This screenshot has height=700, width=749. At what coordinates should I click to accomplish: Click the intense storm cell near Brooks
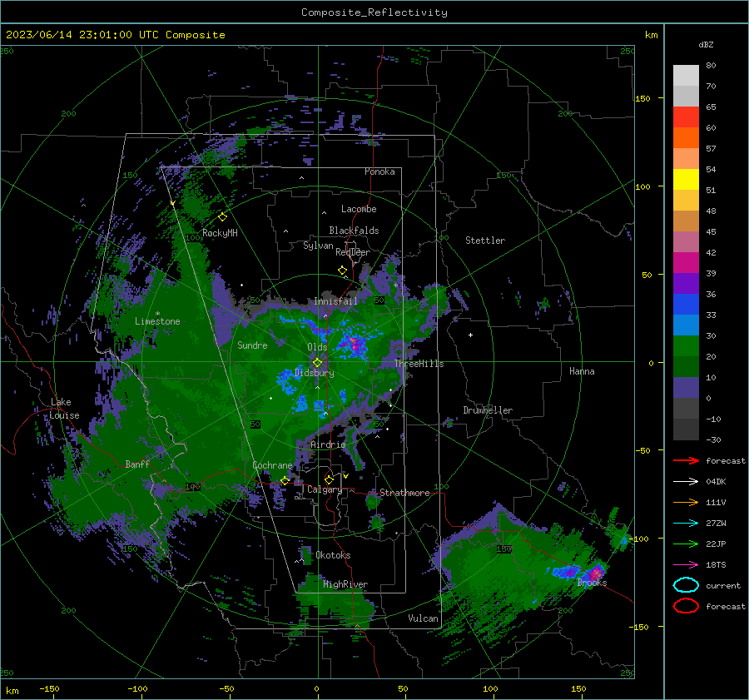(596, 573)
